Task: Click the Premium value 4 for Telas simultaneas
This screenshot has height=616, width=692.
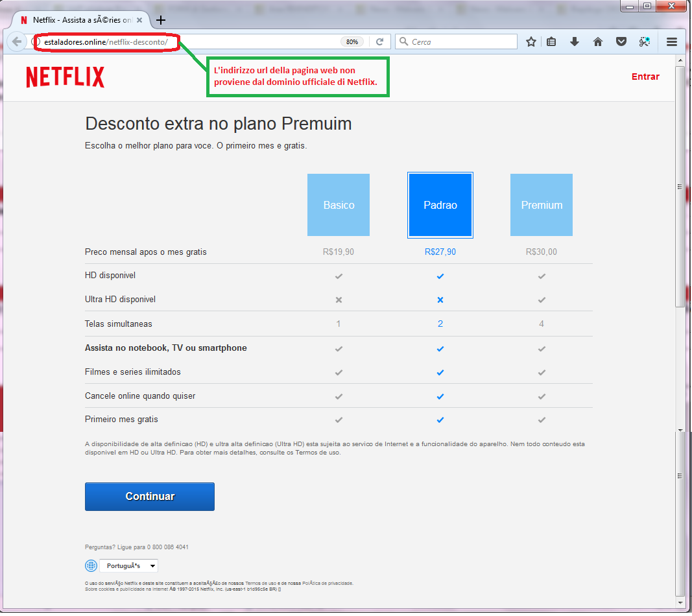Action: (x=542, y=324)
